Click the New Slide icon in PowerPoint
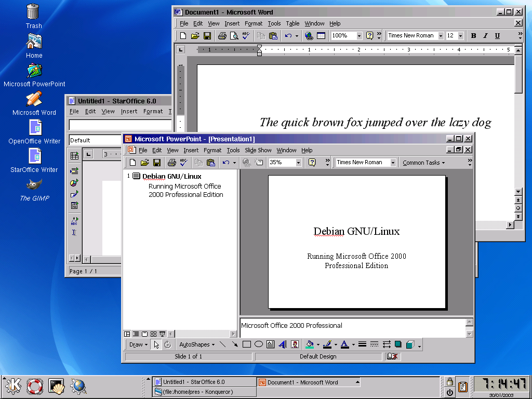532x399 pixels. coord(259,163)
